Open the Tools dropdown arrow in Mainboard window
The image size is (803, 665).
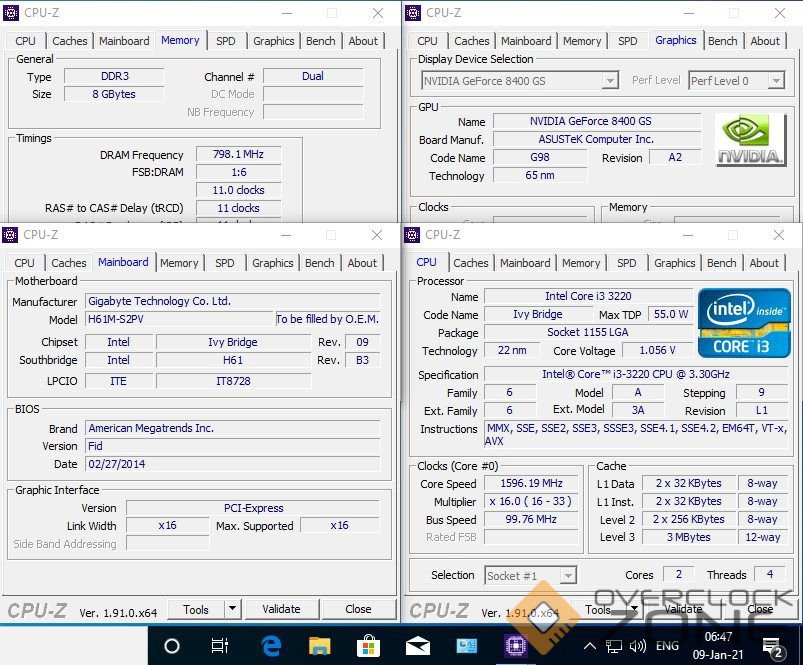(232, 608)
